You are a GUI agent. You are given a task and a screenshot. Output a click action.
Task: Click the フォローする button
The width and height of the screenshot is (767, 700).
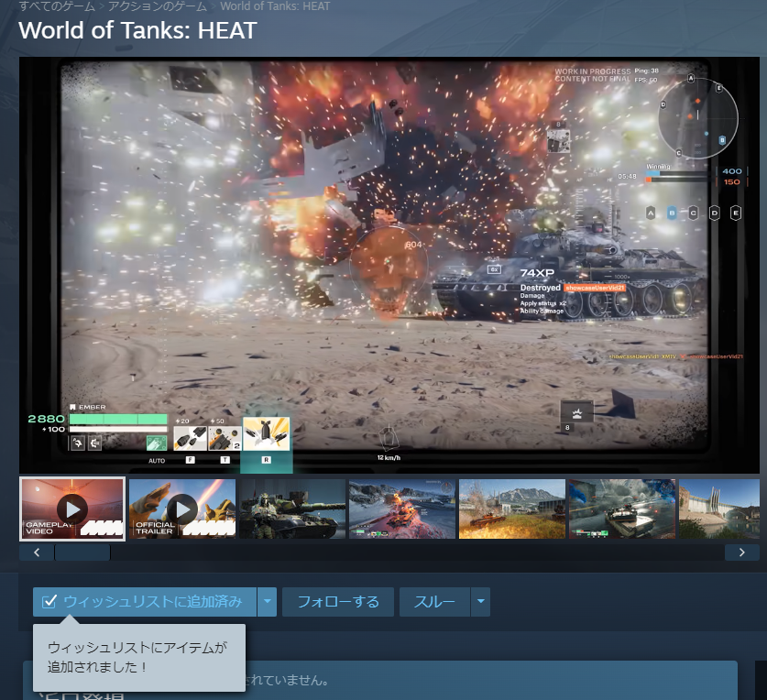pos(338,602)
